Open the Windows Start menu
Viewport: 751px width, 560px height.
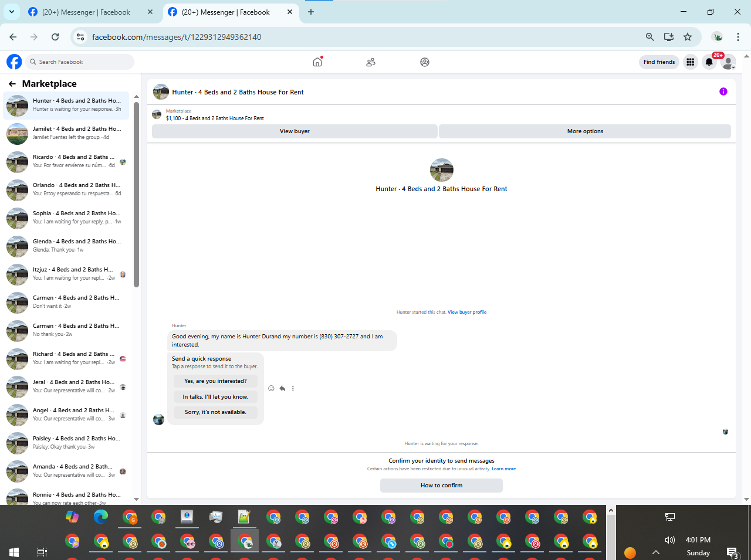point(14,552)
